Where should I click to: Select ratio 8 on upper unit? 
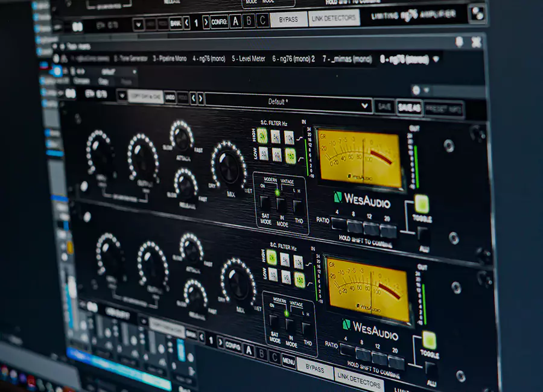[x=355, y=227]
